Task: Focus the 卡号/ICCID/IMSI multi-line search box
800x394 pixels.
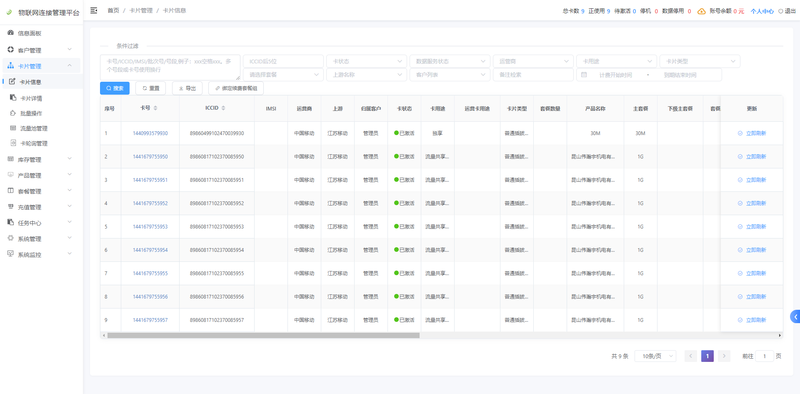Action: pos(170,67)
